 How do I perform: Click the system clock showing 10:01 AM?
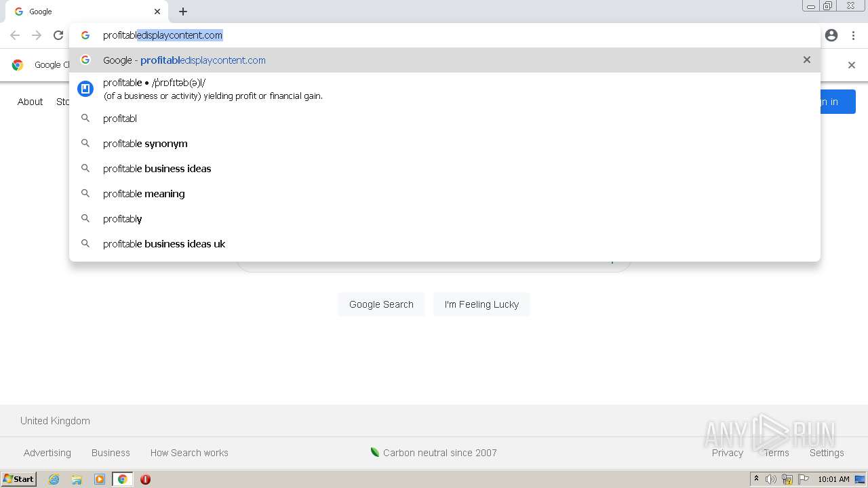tap(833, 479)
